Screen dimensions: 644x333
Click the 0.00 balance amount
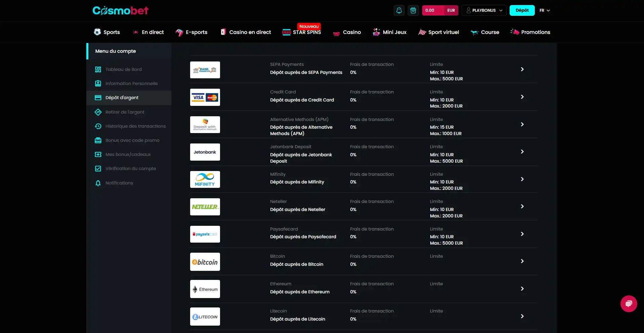pos(430,10)
